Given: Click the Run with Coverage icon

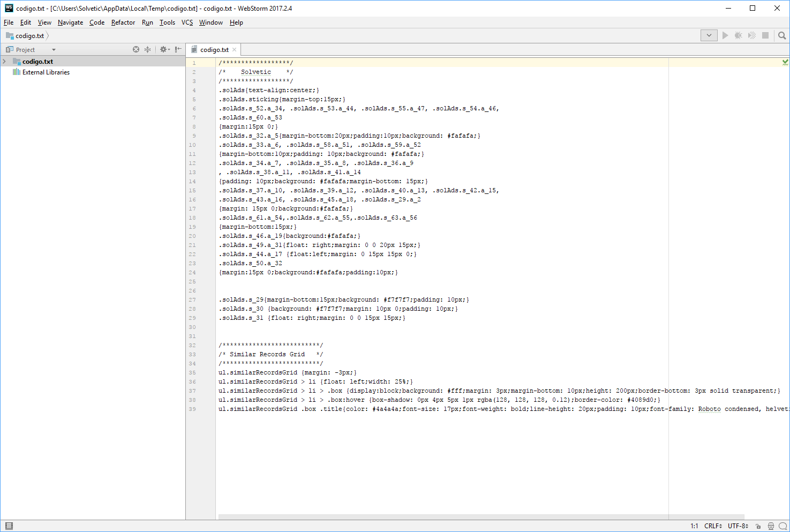Looking at the screenshot, I should (752, 35).
